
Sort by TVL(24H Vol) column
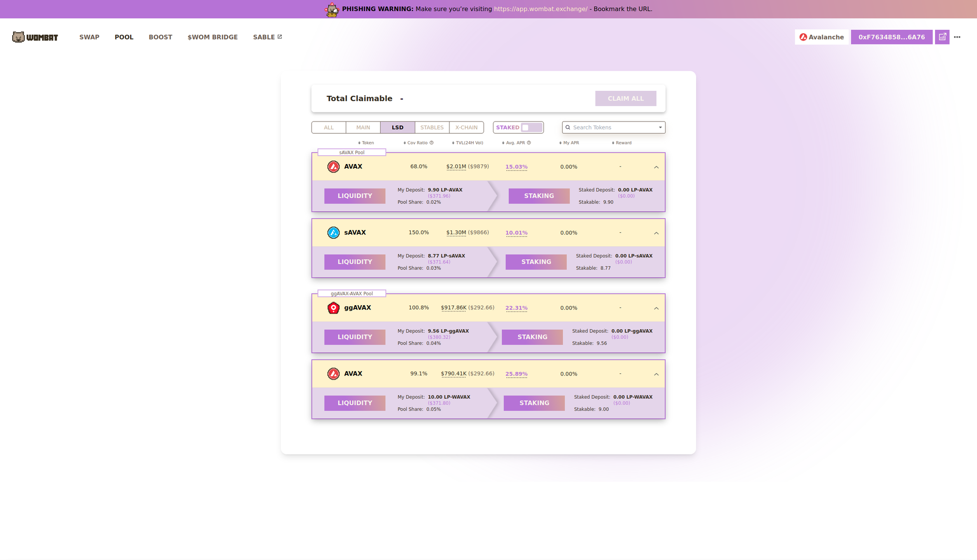[467, 143]
